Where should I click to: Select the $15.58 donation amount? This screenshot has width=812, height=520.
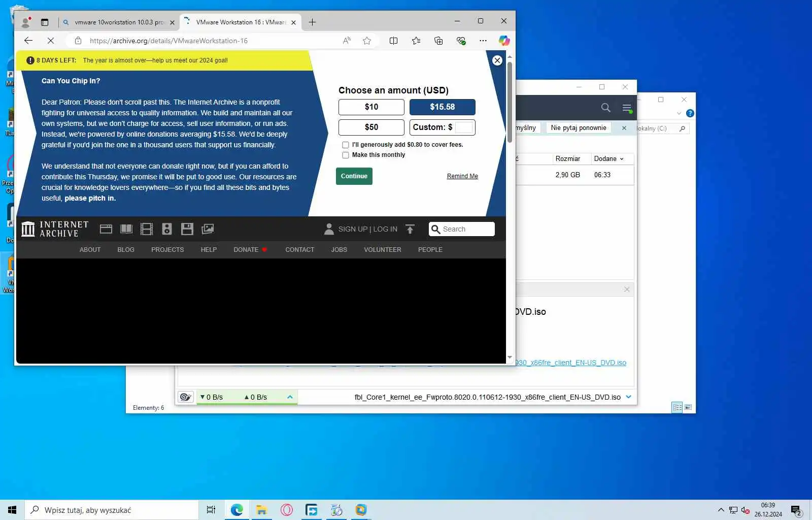(443, 107)
